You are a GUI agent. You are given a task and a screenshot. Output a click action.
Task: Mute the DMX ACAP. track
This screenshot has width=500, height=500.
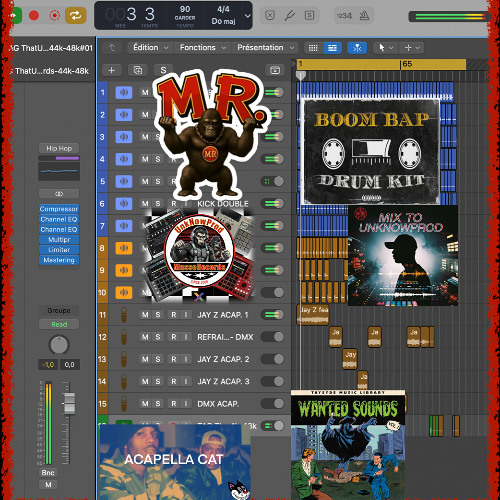145,404
